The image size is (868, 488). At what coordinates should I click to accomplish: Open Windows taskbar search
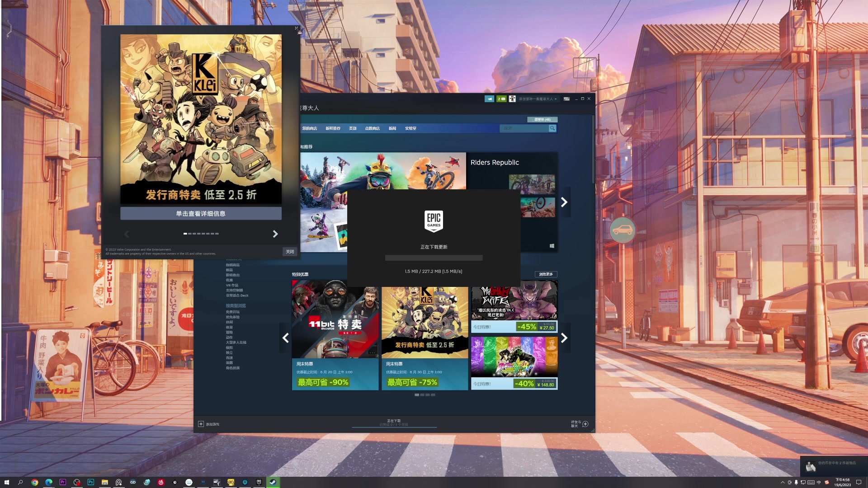[20, 482]
